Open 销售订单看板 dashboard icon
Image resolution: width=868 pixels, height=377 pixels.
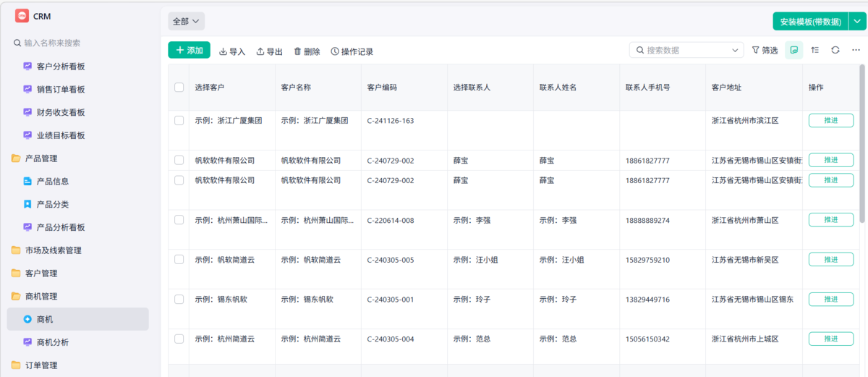[27, 89]
